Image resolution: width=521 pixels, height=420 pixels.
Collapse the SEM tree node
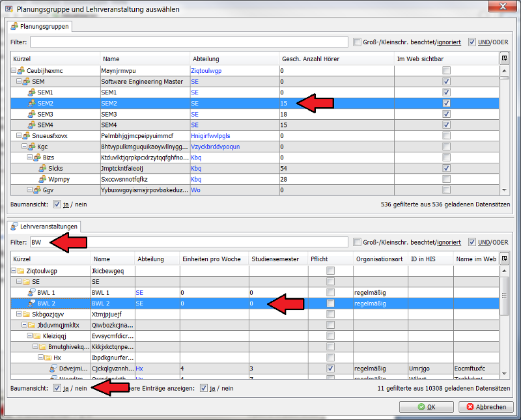(x=19, y=81)
